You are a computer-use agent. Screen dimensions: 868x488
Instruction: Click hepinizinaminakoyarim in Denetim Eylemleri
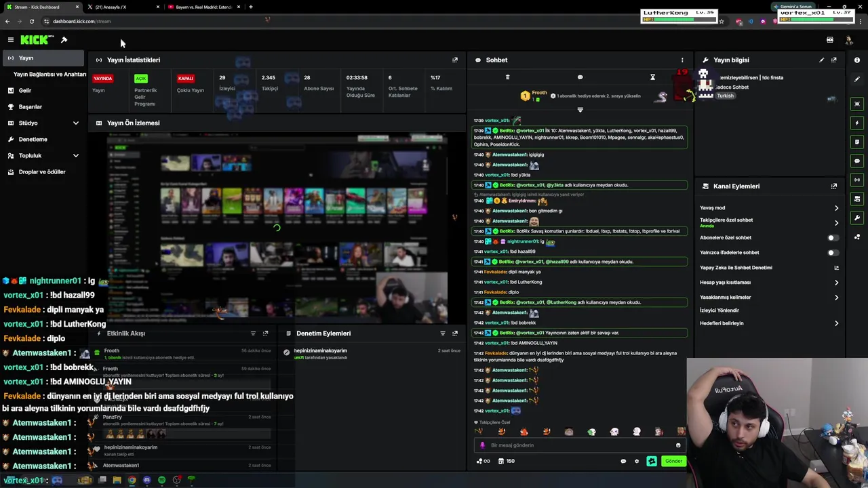[320, 351]
